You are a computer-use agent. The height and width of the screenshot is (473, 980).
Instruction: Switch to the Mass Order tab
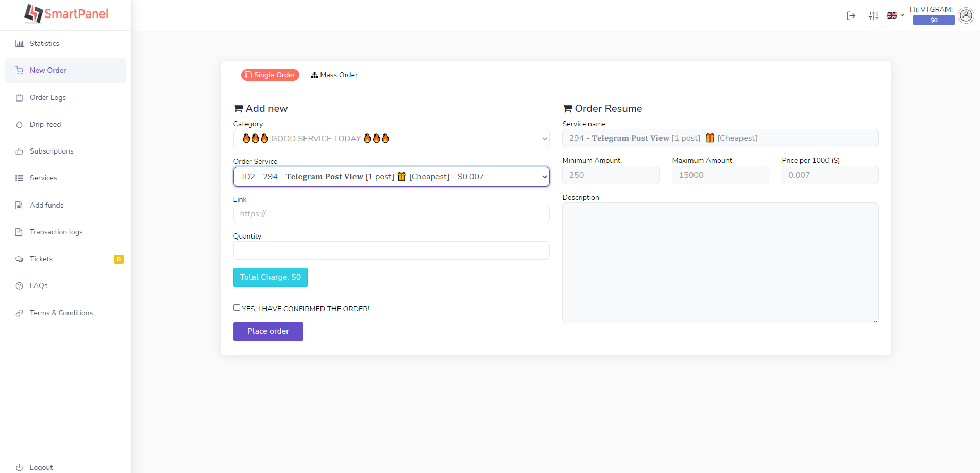coord(334,75)
